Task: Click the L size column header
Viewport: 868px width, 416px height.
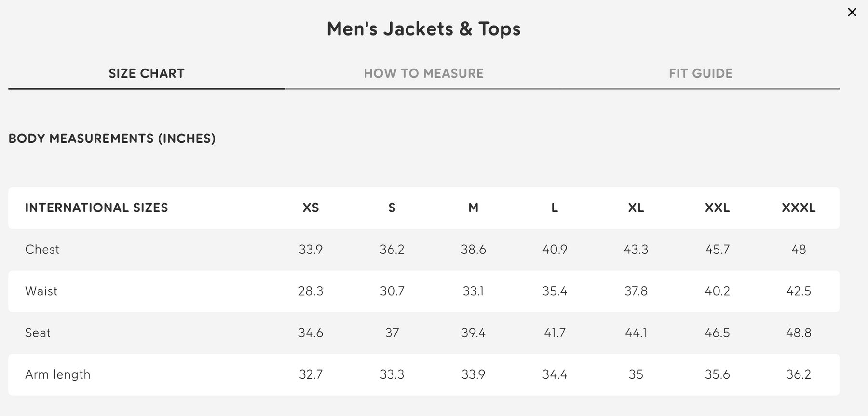Action: pos(555,208)
